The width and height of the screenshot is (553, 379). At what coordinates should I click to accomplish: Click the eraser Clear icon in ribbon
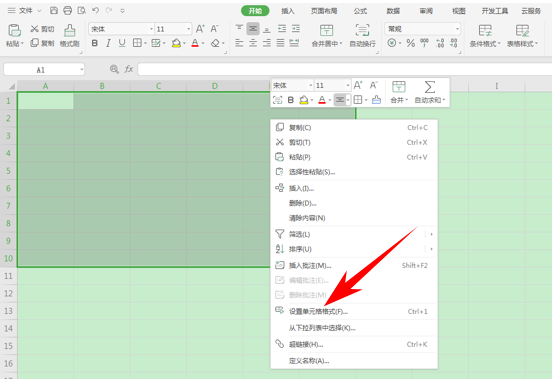pos(215,43)
